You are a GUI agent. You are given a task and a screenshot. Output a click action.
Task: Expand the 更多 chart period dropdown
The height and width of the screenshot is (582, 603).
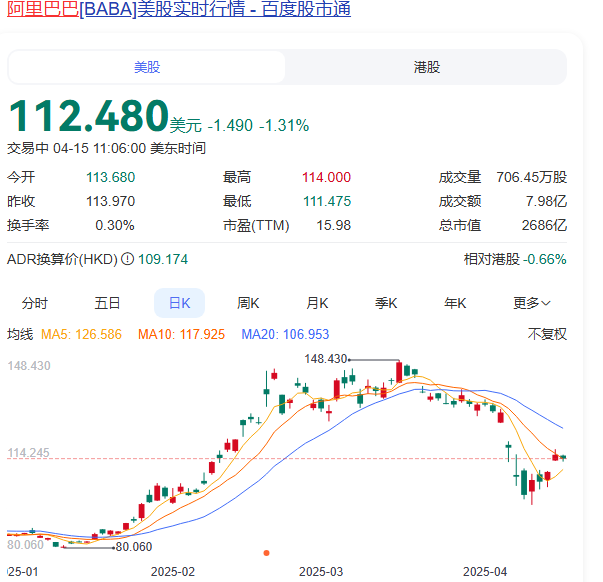click(x=531, y=303)
